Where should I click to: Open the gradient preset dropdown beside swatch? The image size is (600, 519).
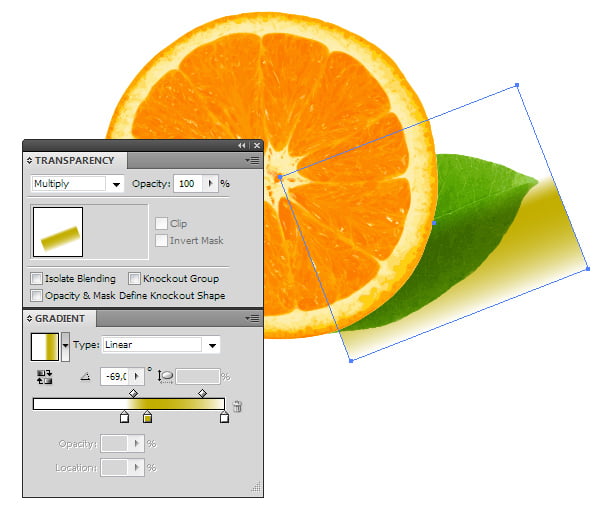pos(65,347)
